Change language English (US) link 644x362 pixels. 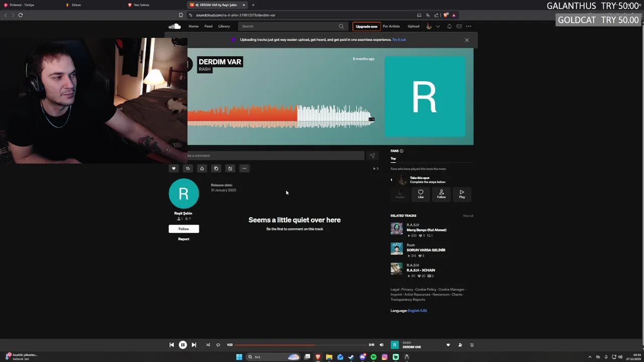(x=417, y=311)
